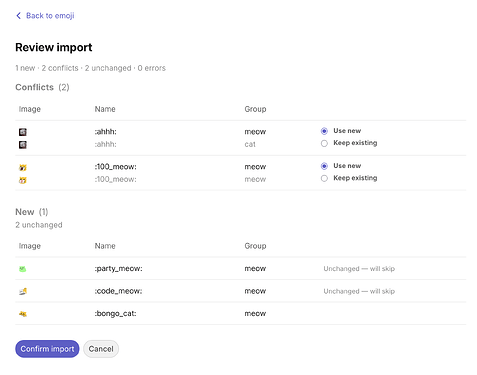Screen dimensions: 477x375
Task: Click the back chevron arrow icon
Action: point(19,16)
